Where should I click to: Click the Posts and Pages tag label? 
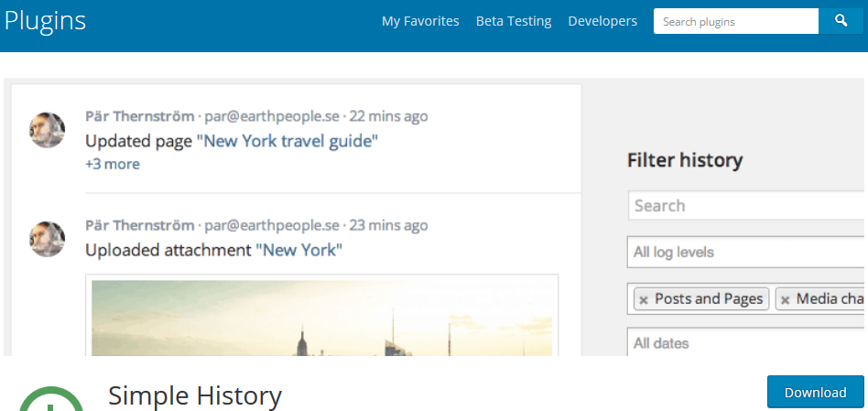[x=709, y=299]
